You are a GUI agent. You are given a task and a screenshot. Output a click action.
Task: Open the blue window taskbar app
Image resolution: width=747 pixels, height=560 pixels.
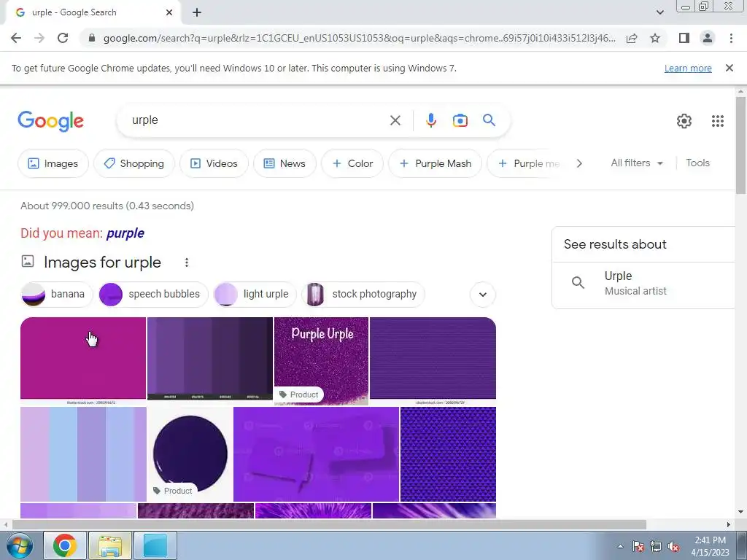pyautogui.click(x=155, y=545)
